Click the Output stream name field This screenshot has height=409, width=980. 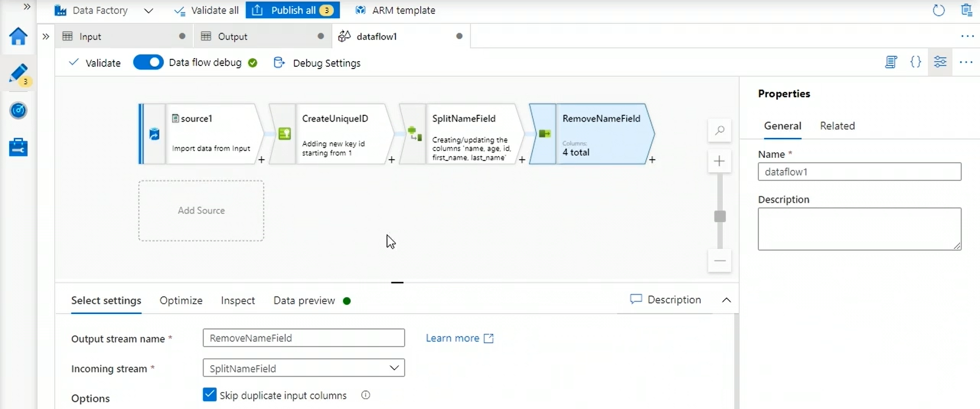[x=303, y=338]
